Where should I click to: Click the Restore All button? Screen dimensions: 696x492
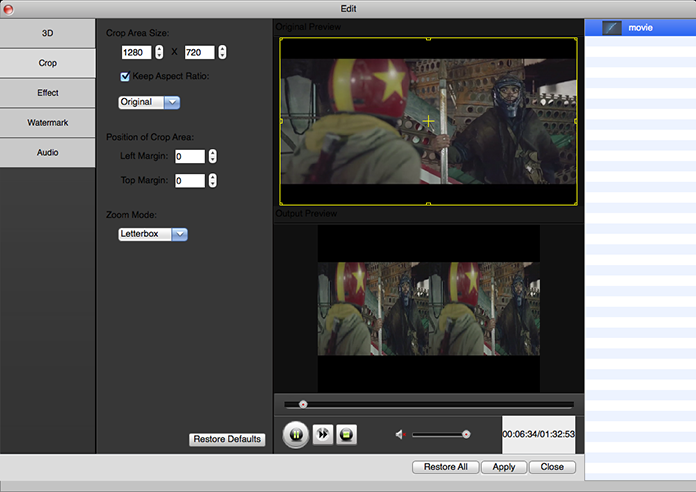[x=446, y=467]
